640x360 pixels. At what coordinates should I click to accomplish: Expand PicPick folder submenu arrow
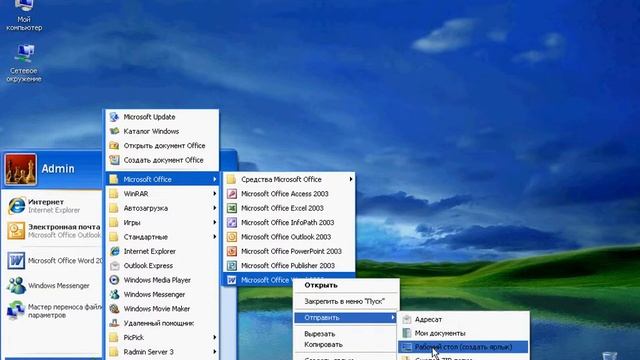tap(214, 338)
